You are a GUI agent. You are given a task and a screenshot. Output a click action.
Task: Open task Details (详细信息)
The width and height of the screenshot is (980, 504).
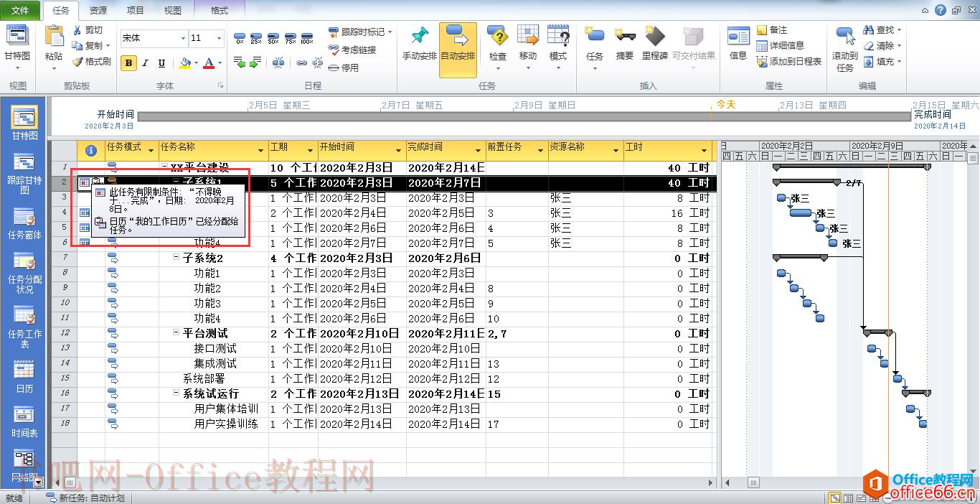tap(781, 46)
